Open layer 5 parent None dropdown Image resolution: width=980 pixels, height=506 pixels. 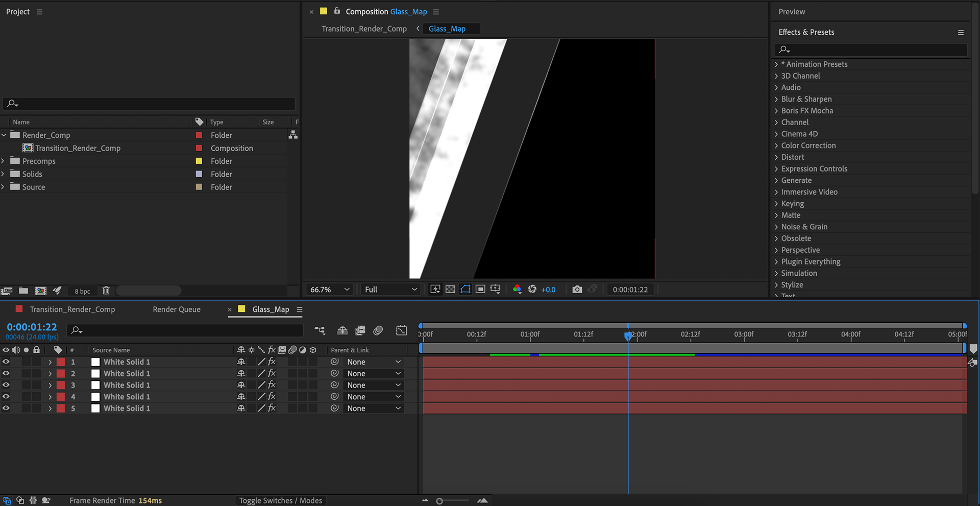[x=374, y=408]
